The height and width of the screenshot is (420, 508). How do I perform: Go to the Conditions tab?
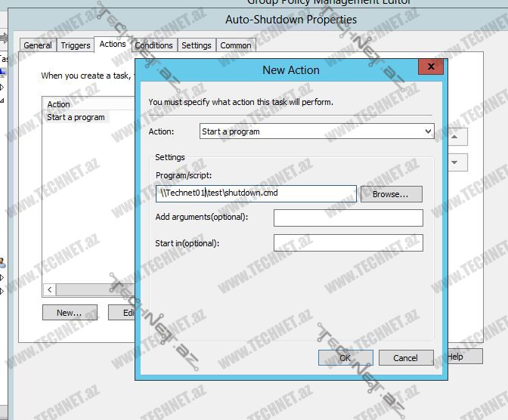click(x=154, y=45)
